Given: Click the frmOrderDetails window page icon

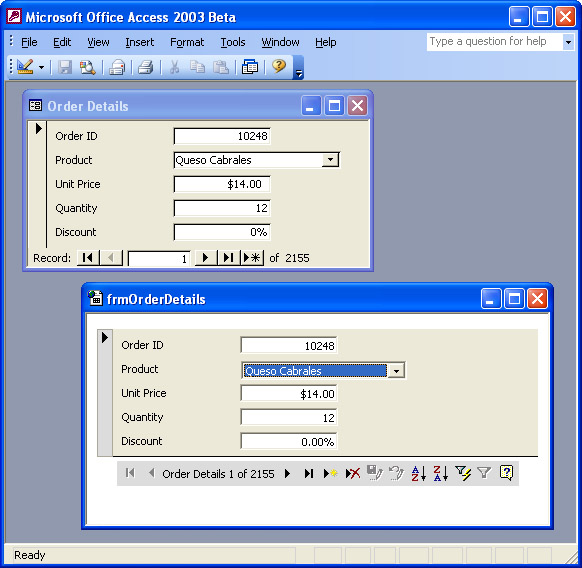Looking at the screenshot, I should click(95, 298).
